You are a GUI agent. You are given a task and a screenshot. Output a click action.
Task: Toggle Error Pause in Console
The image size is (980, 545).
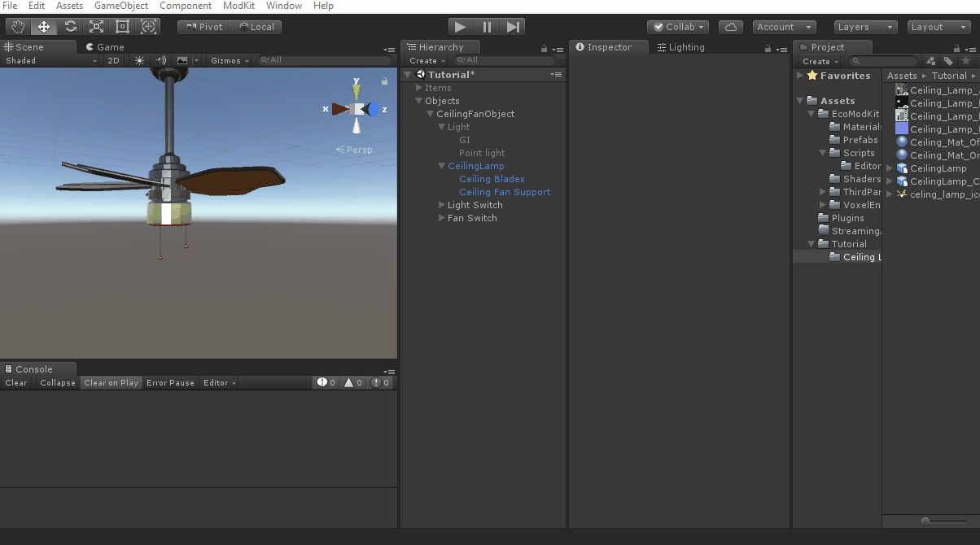(x=170, y=383)
